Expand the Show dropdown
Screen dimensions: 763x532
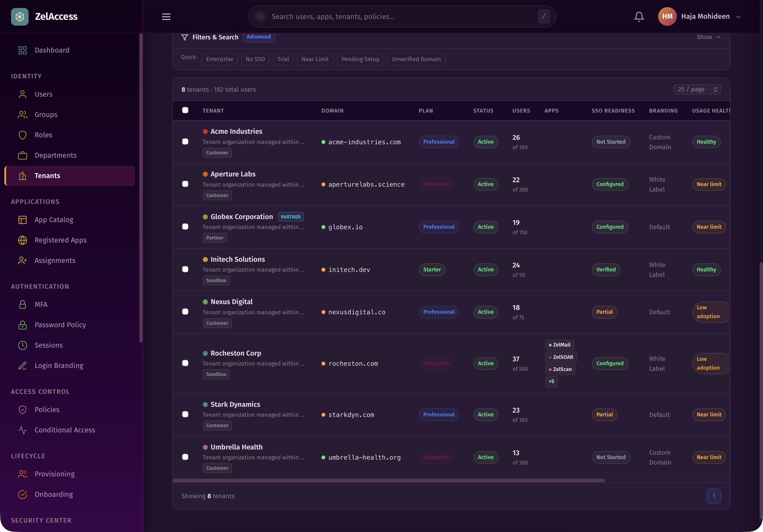coord(708,37)
